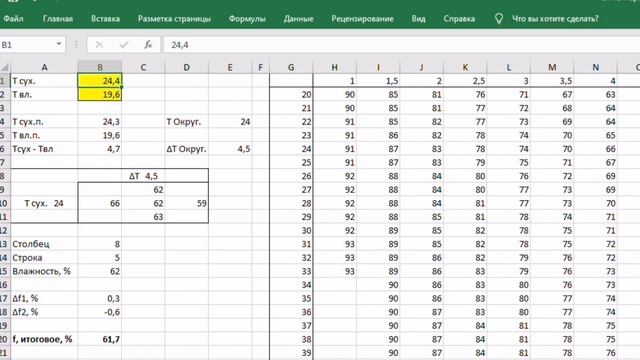Select column M header
Image resolution: width=640 pixels, height=360 pixels.
pos(552,67)
